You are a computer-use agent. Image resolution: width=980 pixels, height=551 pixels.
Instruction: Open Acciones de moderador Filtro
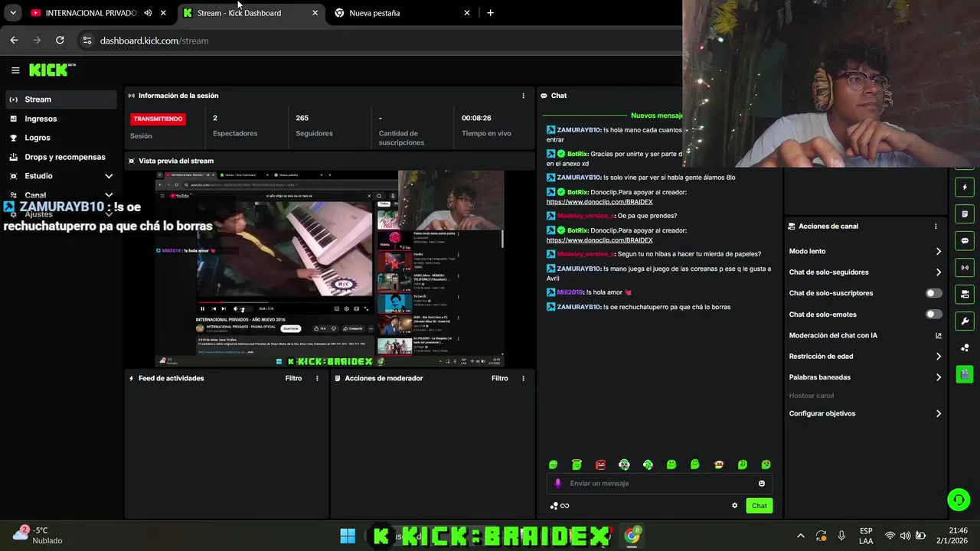pos(500,378)
